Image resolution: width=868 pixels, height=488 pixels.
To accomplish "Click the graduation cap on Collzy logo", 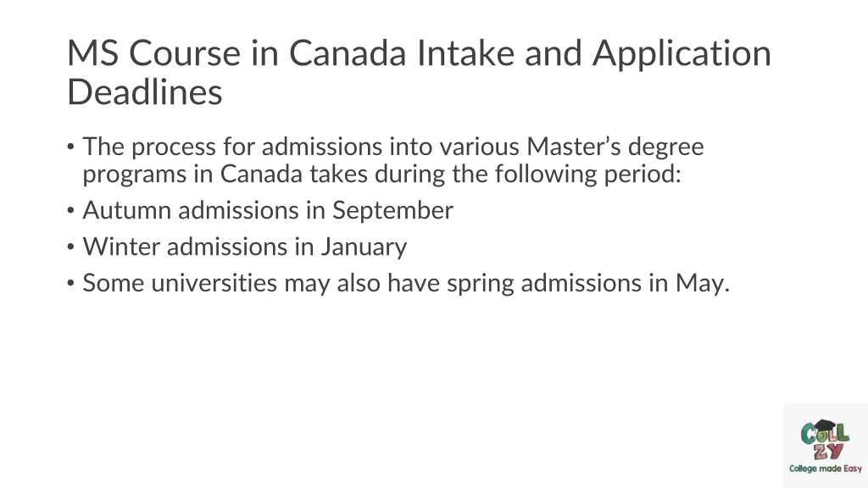I will coord(824,425).
